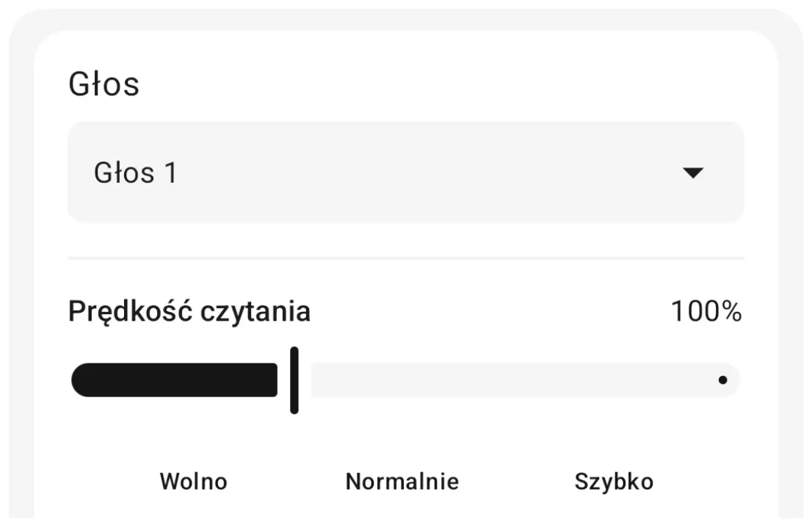The width and height of the screenshot is (812, 527).
Task: Click the 100% speed value label
Action: click(706, 311)
